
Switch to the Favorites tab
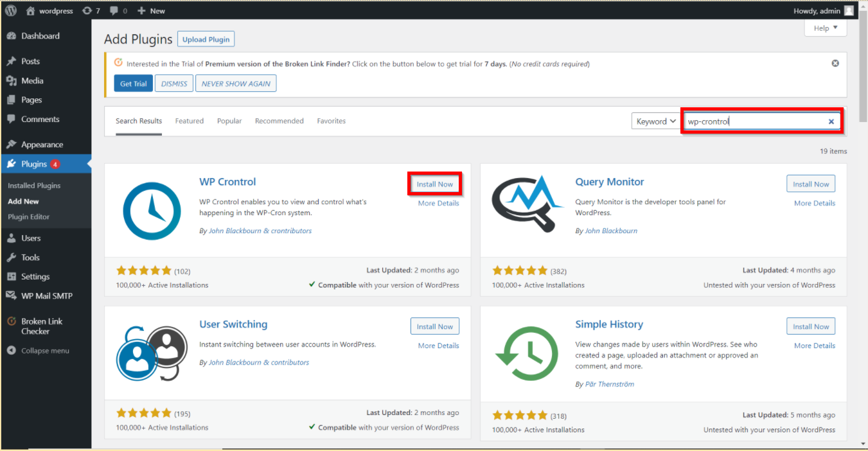coord(332,121)
